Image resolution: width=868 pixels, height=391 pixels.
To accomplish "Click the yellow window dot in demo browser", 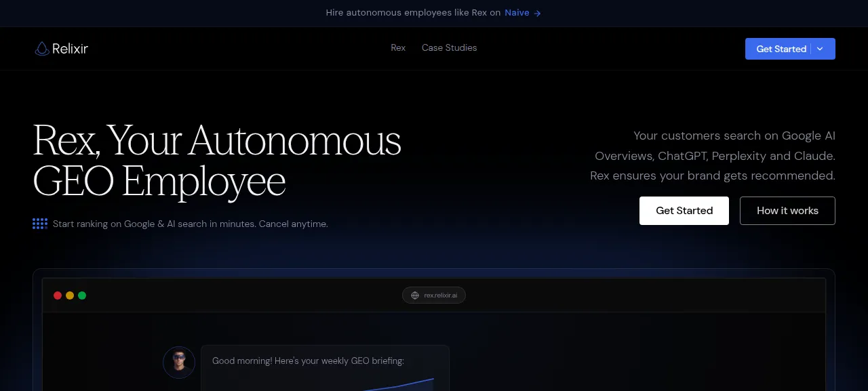I will (x=70, y=295).
